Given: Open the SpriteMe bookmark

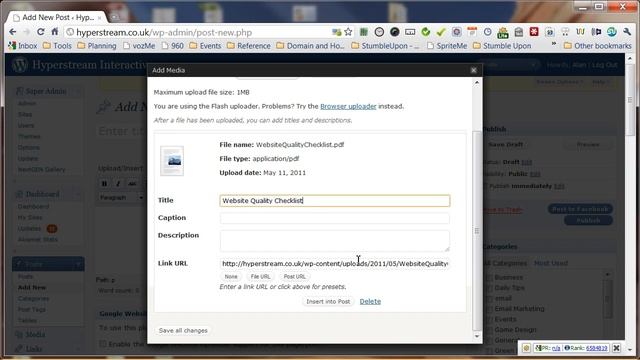Looking at the screenshot, I should click(447, 46).
